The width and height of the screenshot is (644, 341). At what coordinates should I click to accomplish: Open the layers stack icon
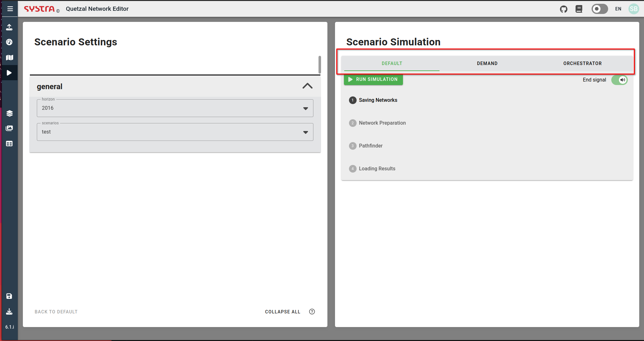10,113
